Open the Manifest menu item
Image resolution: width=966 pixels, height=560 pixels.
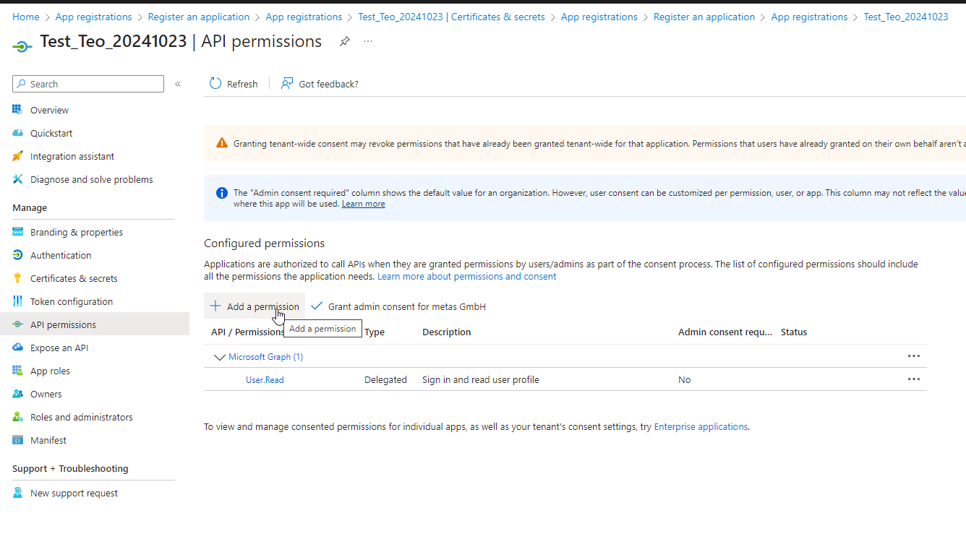coord(48,440)
